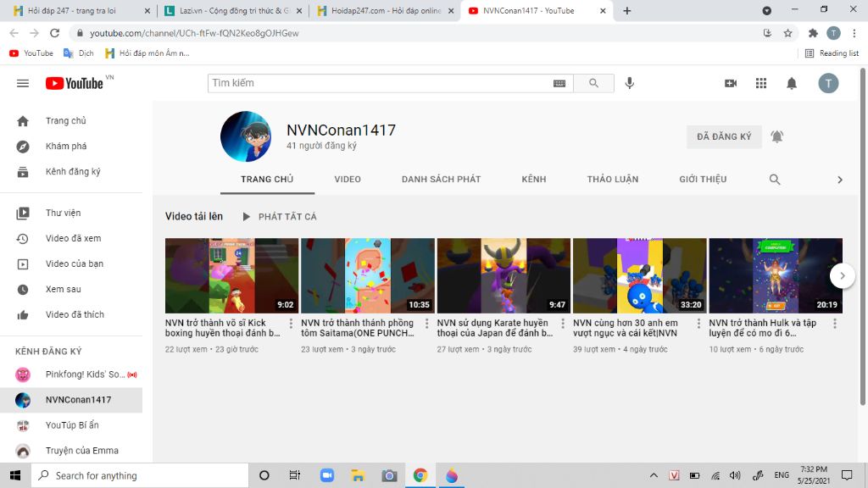Image resolution: width=868 pixels, height=488 pixels.
Task: Click PHÁT TẤT CẢ play all
Action: coord(280,217)
